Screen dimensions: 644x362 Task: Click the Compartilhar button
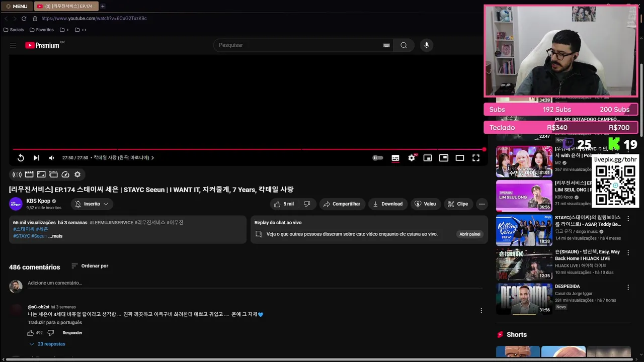pos(342,204)
